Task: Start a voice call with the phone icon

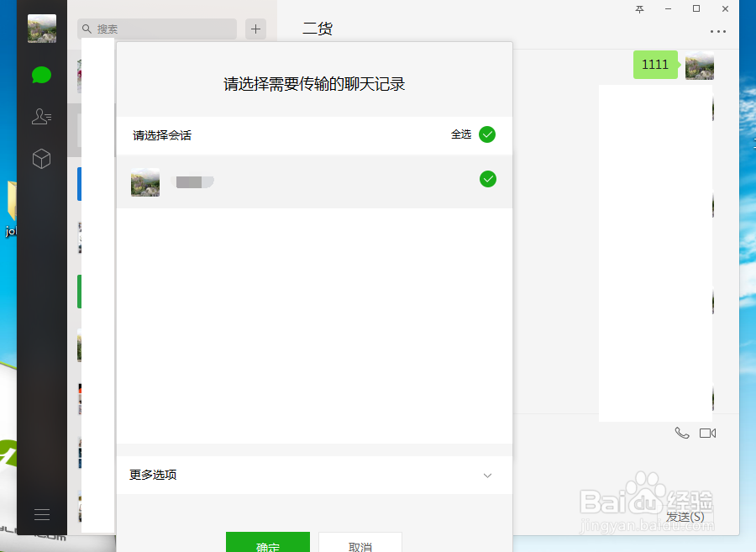Action: coord(681,433)
